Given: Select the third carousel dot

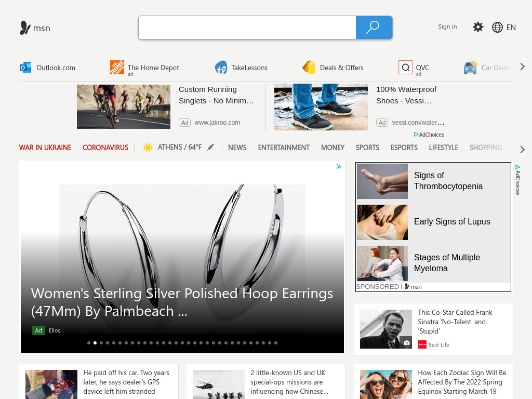Looking at the screenshot, I should click(101, 343).
